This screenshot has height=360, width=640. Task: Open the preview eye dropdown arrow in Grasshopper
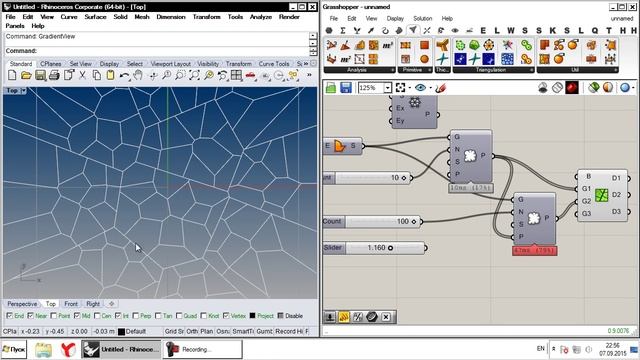(430, 88)
